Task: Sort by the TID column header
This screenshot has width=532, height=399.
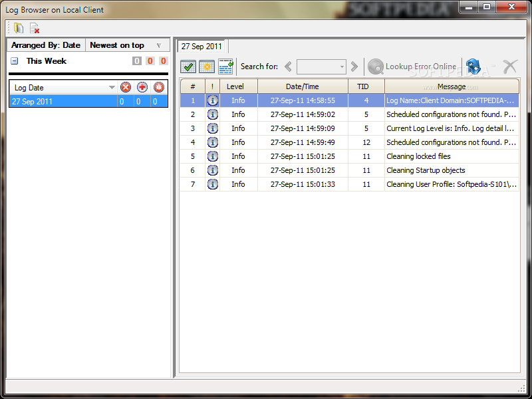Action: (x=366, y=86)
